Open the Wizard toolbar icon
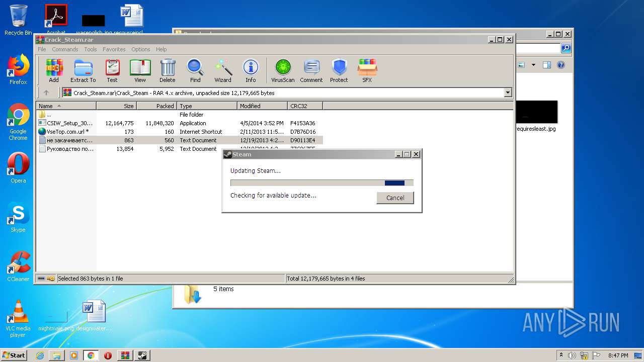 point(223,70)
